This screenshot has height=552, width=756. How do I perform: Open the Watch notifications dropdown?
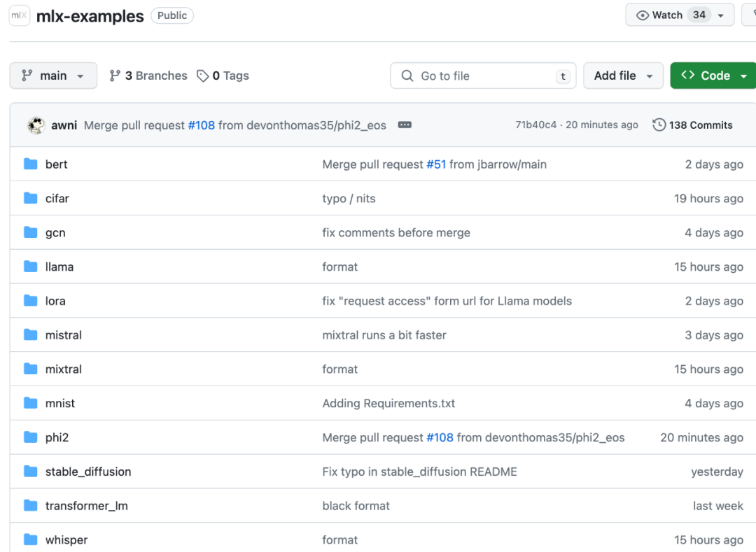[679, 15]
